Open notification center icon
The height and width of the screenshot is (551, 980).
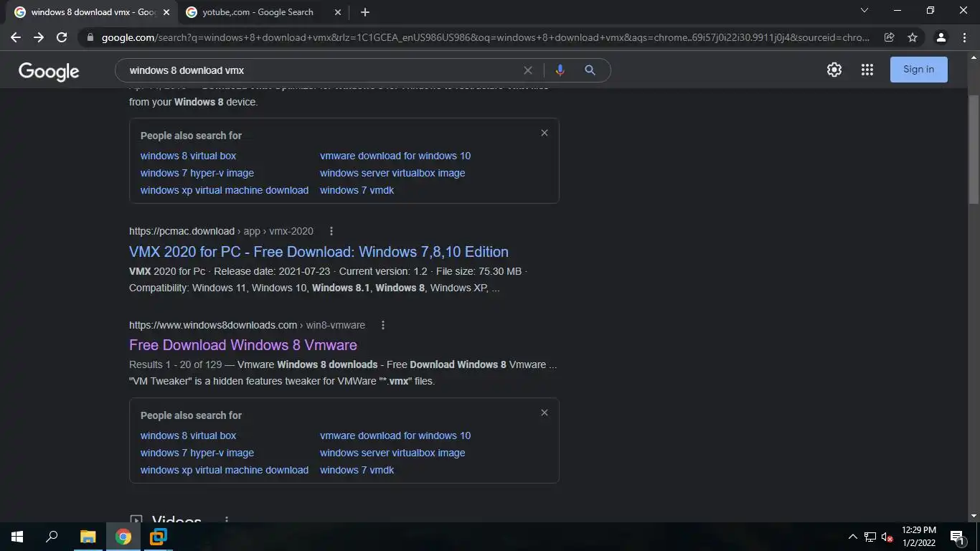957,537
